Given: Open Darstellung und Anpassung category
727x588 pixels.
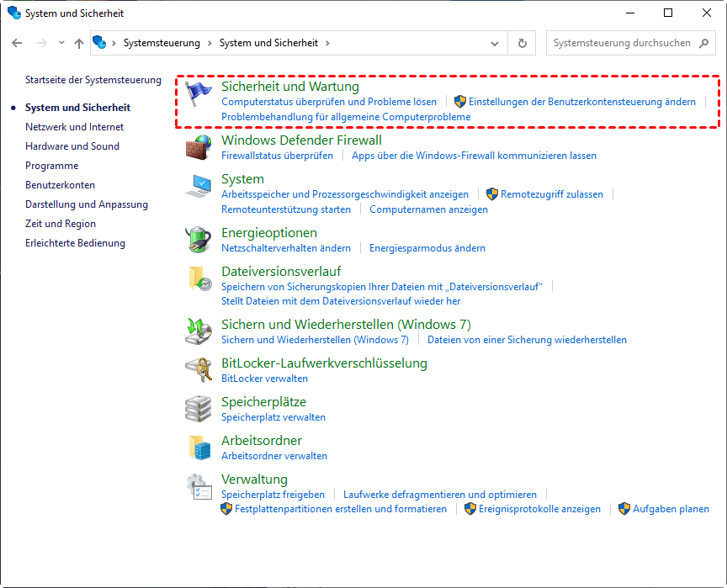Looking at the screenshot, I should pyautogui.click(x=86, y=204).
